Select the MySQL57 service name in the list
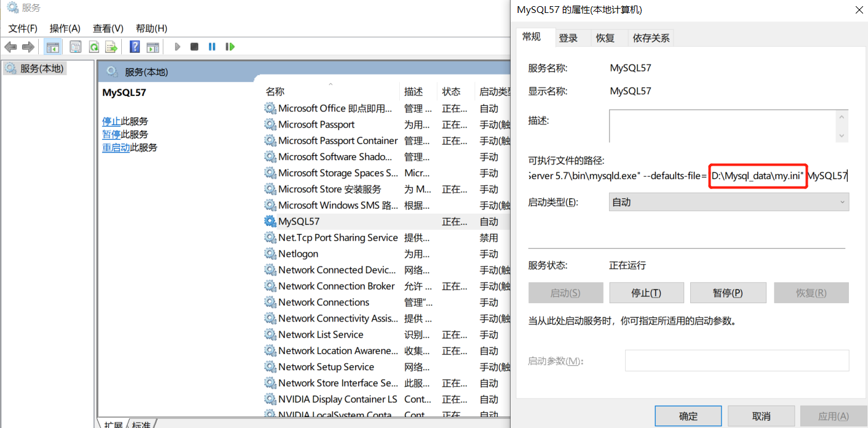The width and height of the screenshot is (868, 428). 299,221
